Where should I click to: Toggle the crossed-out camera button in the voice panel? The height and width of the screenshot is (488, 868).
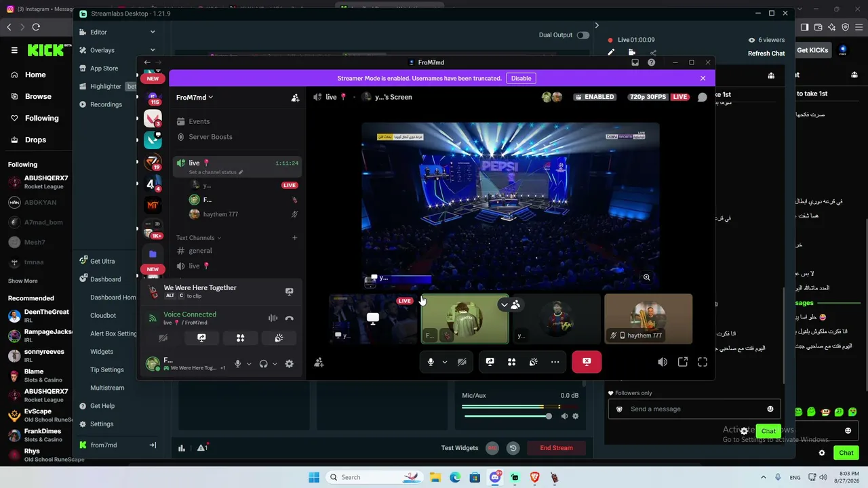pos(163,338)
